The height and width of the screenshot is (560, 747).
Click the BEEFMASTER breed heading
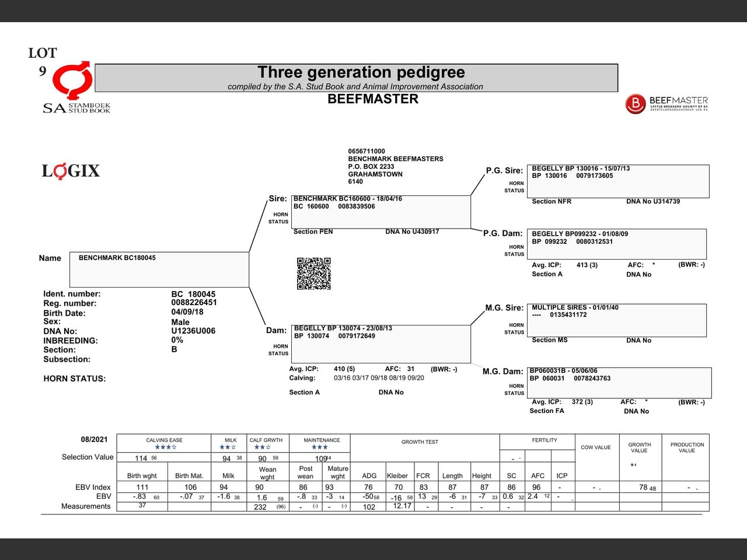373,99
